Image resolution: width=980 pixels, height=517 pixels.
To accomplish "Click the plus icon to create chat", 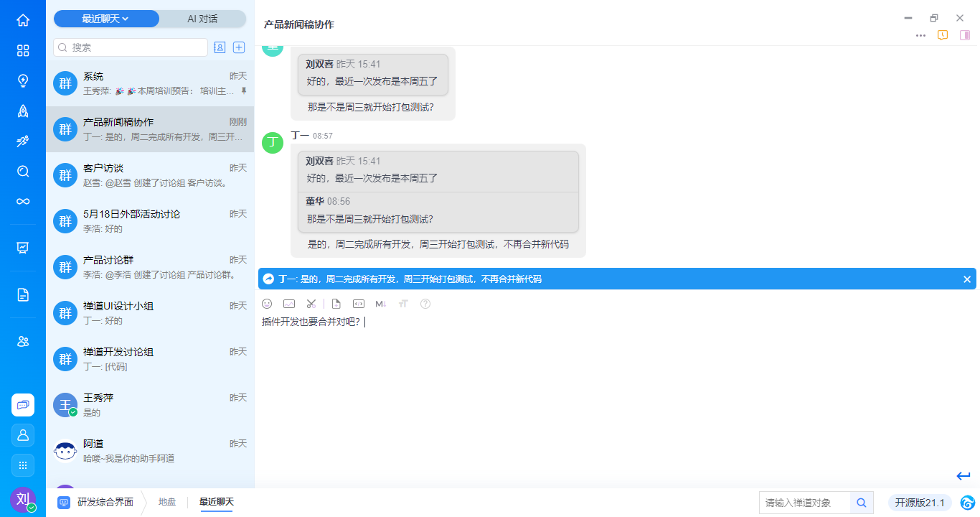I will coord(240,47).
